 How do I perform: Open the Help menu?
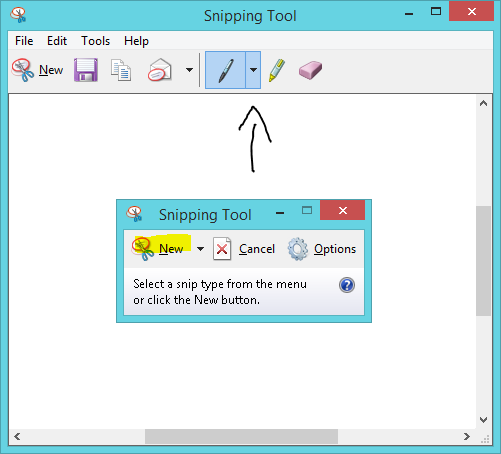click(136, 41)
